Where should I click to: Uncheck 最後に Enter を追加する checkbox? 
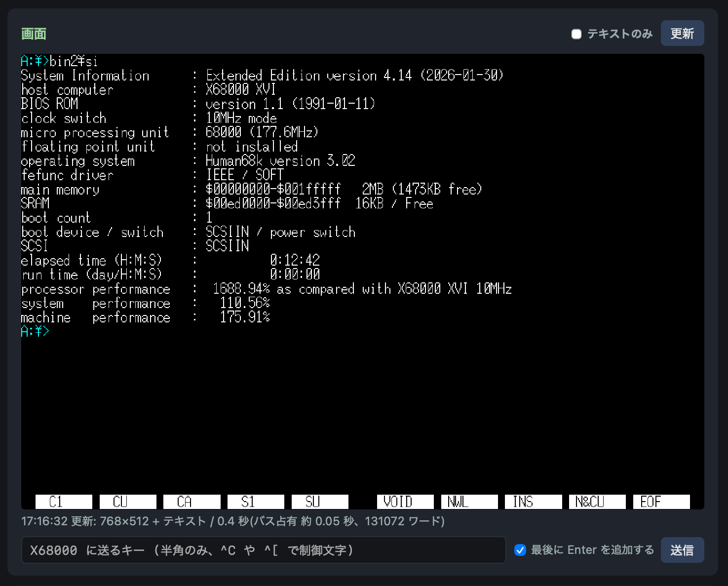click(520, 550)
